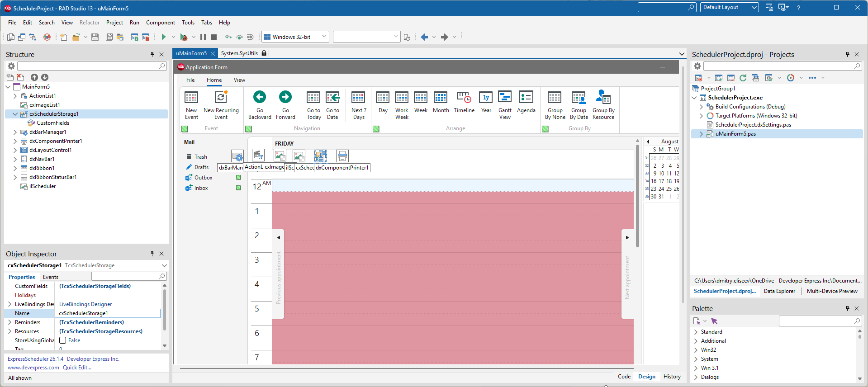Screen dimensions: 868x387
Task: Click the Structure panel search field
Action: 92,66
